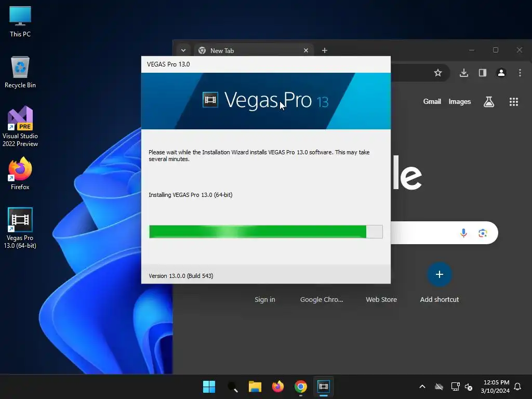Show hidden tray icons chevron
Viewport: 532px width, 399px height.
click(x=422, y=387)
